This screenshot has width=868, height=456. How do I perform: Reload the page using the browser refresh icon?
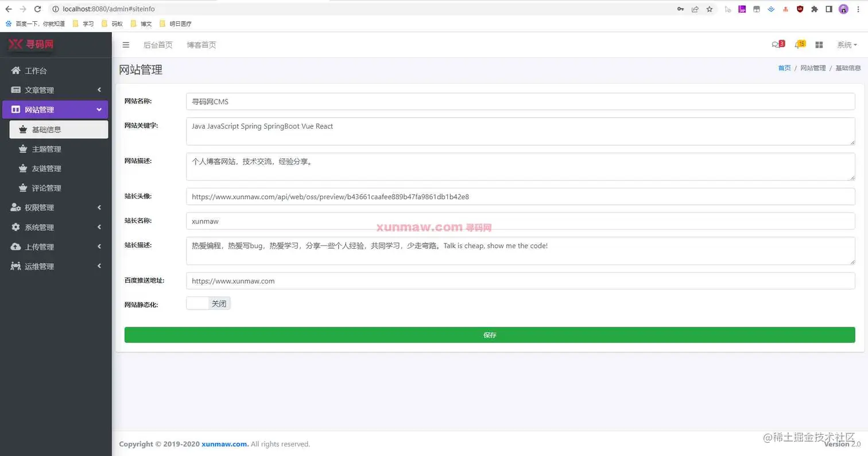pyautogui.click(x=38, y=9)
